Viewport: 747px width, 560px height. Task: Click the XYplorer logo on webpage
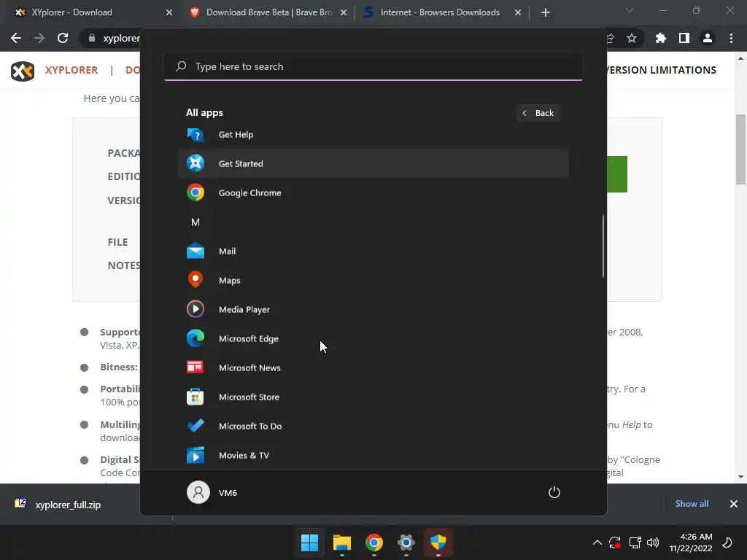[23, 71]
